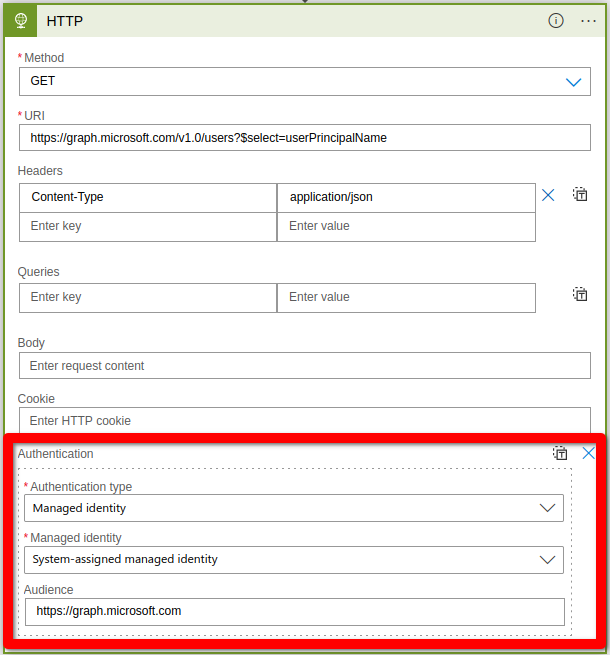Edit the Content-Type header key
This screenshot has width=610, height=655.
148,198
